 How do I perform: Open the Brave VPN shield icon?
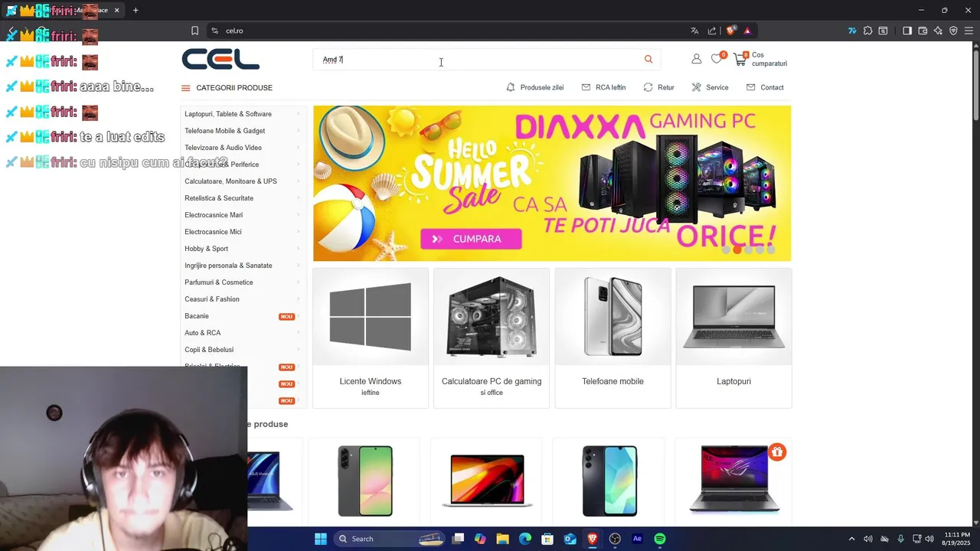(x=953, y=31)
